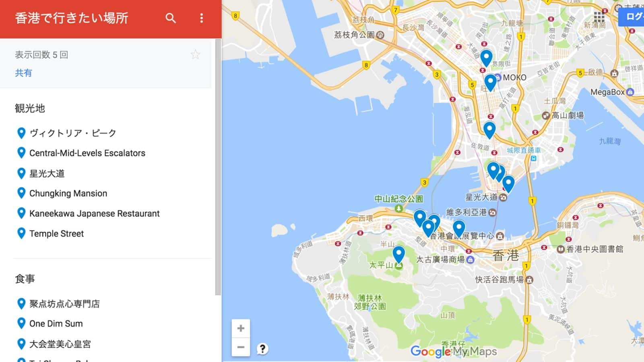Image resolution: width=644 pixels, height=362 pixels.
Task: Click the map pin next to MOKO
Action: coord(490,83)
